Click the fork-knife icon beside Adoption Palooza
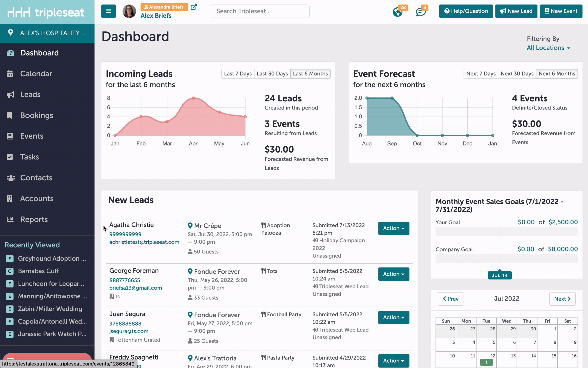588x368 pixels. 263,225
